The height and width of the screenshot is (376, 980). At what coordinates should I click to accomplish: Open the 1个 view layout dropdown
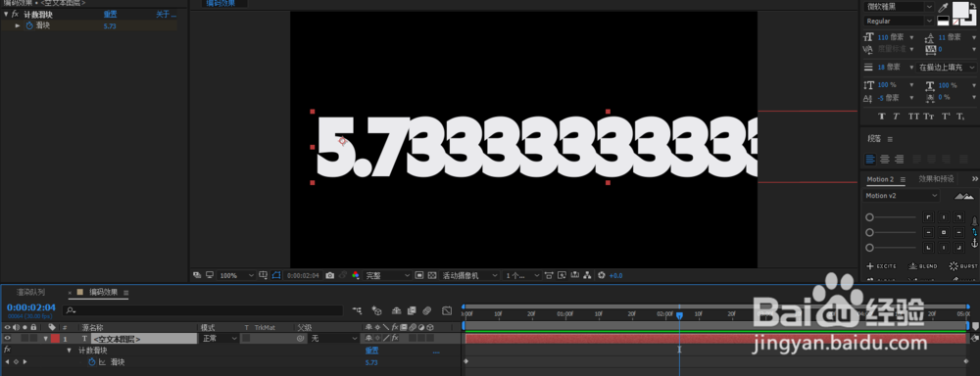522,275
